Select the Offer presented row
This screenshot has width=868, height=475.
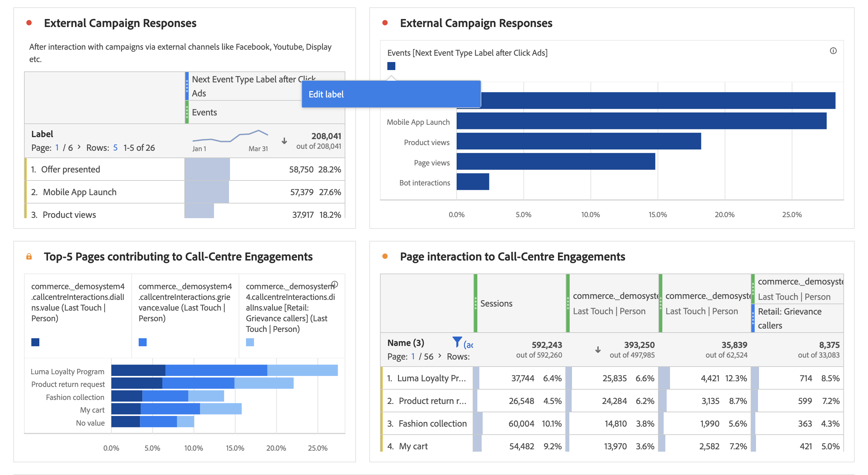[x=70, y=169]
